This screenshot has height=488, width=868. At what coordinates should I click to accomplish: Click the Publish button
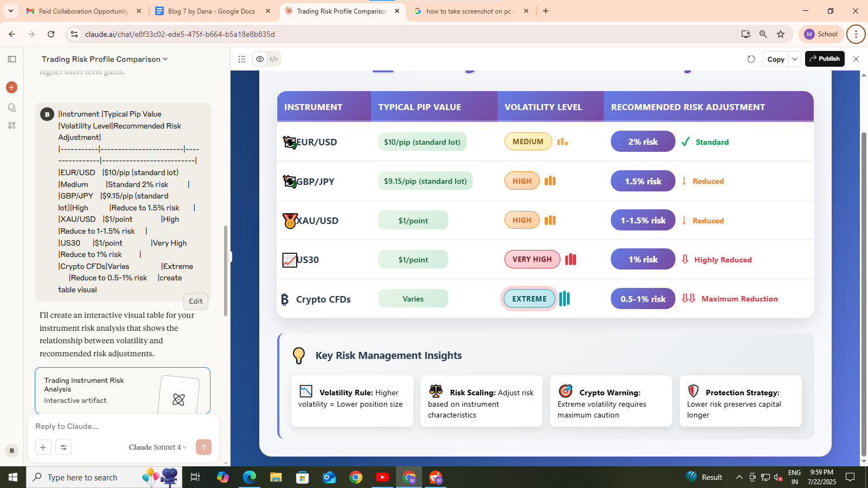click(824, 59)
